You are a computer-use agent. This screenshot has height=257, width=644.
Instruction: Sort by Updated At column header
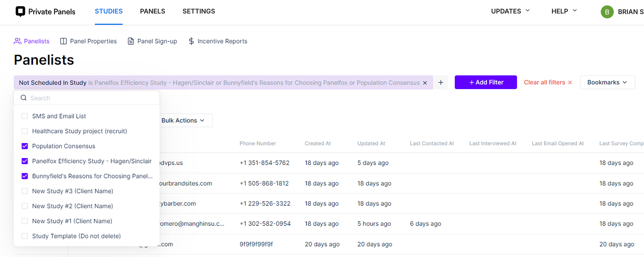[x=371, y=143]
